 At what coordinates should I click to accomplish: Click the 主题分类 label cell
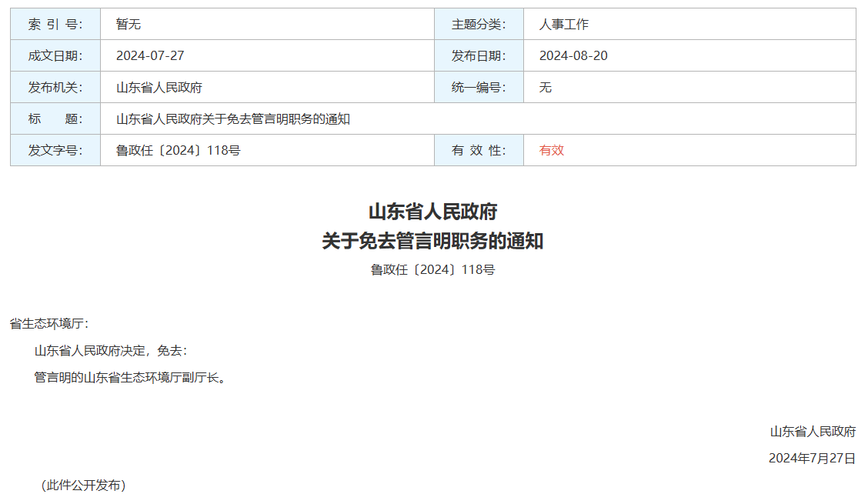coord(479,23)
